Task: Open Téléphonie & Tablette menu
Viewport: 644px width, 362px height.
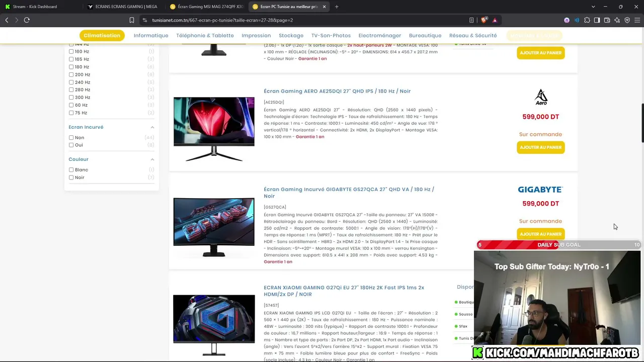Action: click(x=205, y=36)
